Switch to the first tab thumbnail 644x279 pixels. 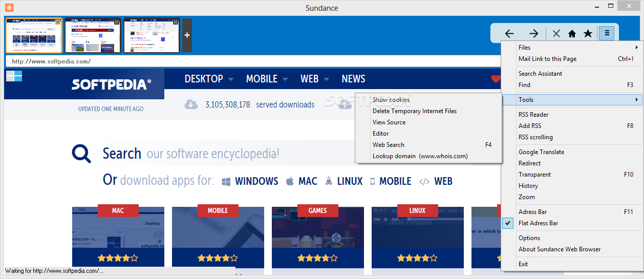34,35
